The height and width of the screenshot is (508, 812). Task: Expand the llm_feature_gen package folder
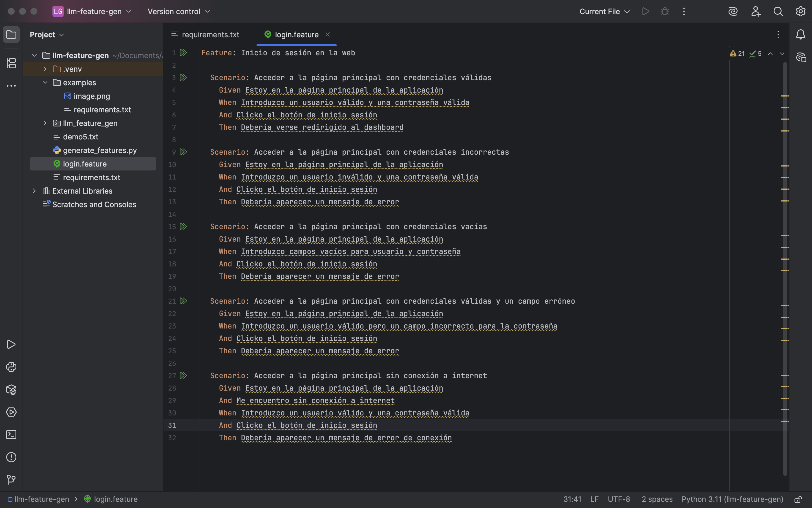(x=45, y=123)
